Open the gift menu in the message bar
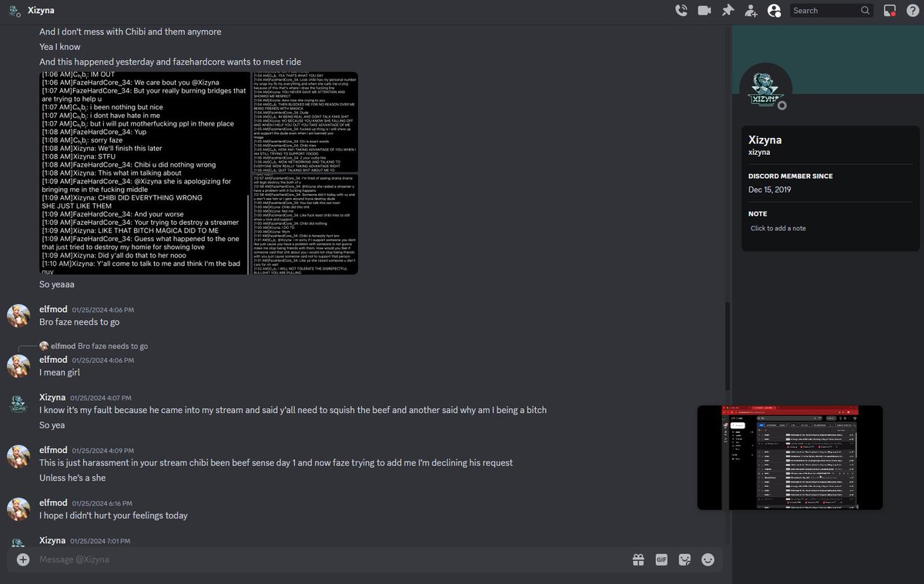Screen dimensions: 924x584 638,559
